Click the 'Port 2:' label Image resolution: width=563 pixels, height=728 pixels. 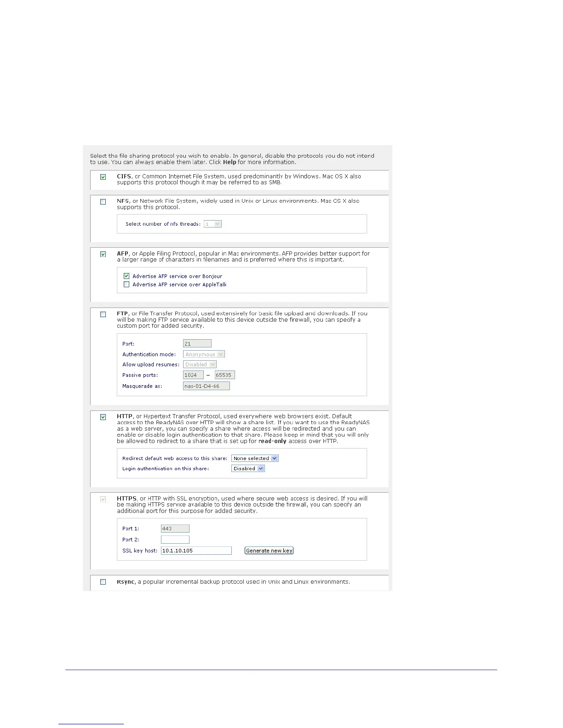click(131, 540)
